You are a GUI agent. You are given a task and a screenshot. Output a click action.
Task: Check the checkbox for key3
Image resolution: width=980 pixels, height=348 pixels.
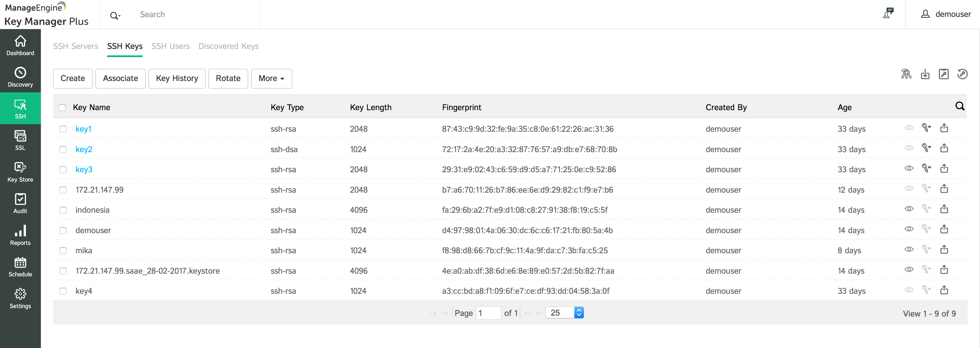click(63, 170)
